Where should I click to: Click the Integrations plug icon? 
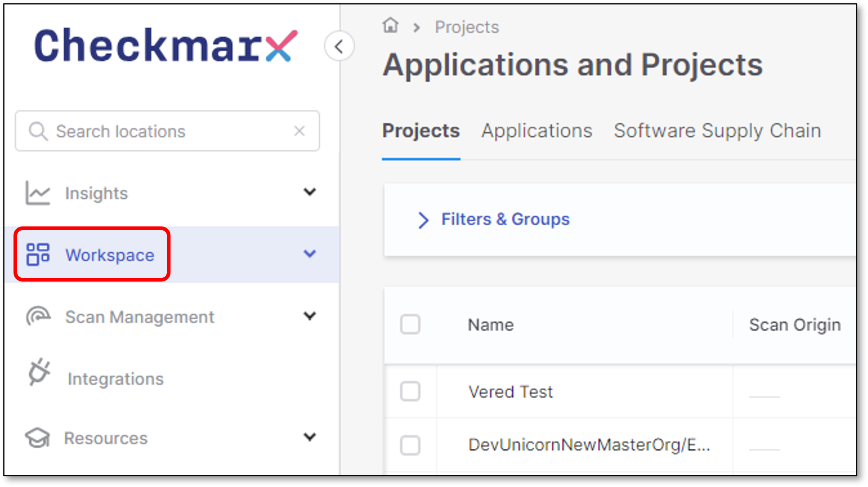39,372
